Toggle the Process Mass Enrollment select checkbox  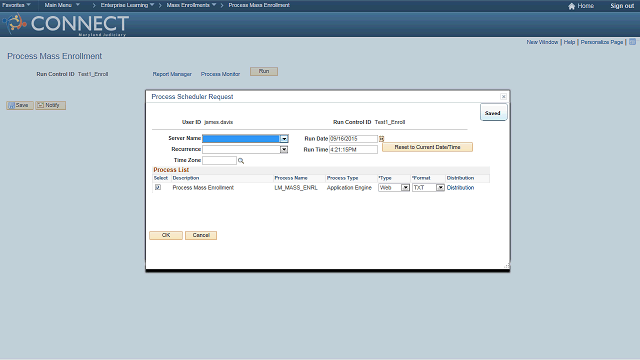[x=158, y=187]
